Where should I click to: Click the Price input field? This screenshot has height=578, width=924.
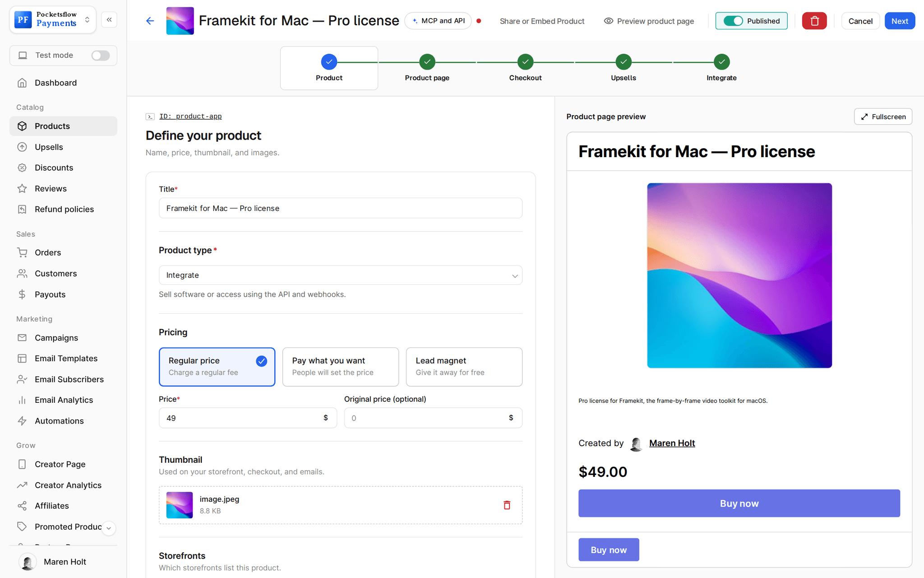pyautogui.click(x=248, y=418)
